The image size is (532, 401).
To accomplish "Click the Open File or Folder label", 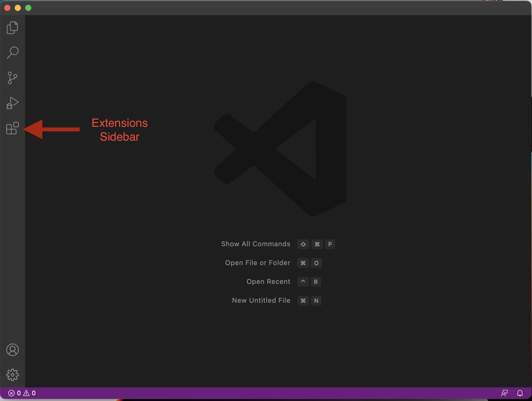I will [x=258, y=263].
